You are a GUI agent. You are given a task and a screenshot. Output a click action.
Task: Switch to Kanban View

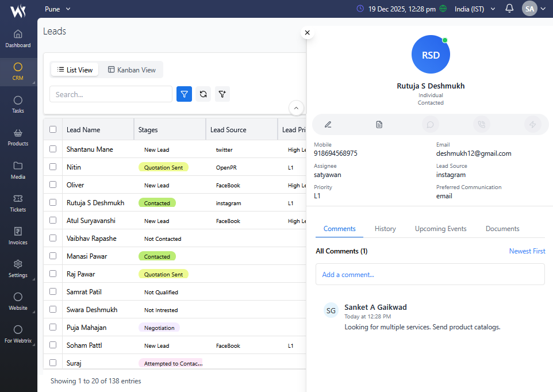pos(132,70)
